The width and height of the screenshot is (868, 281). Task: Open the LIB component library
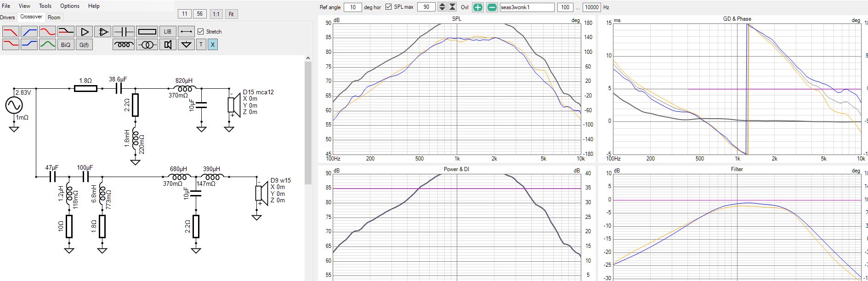tap(168, 32)
